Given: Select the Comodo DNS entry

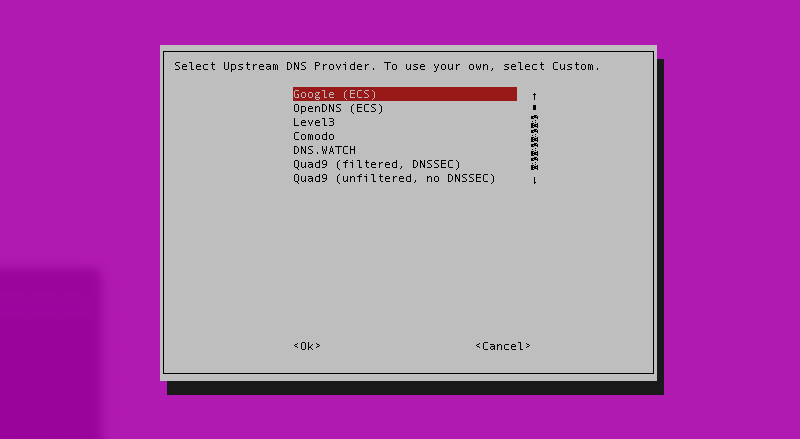Looking at the screenshot, I should pyautogui.click(x=313, y=136).
